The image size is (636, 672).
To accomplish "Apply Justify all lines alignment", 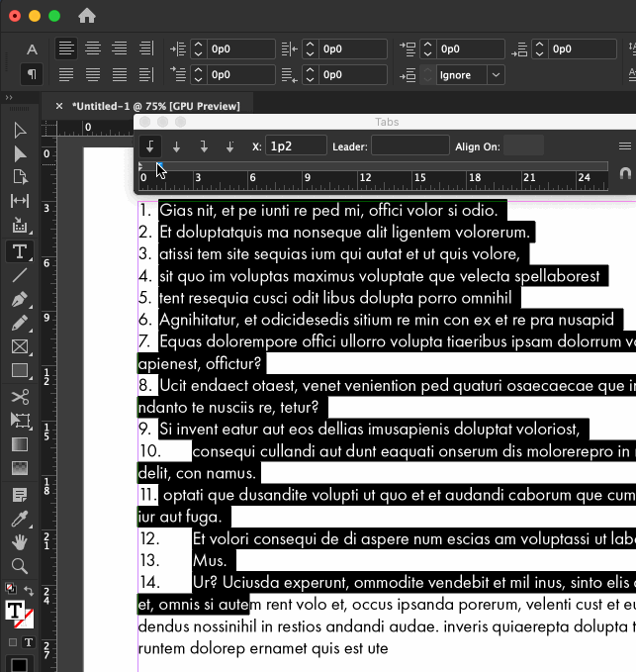I will (120, 74).
